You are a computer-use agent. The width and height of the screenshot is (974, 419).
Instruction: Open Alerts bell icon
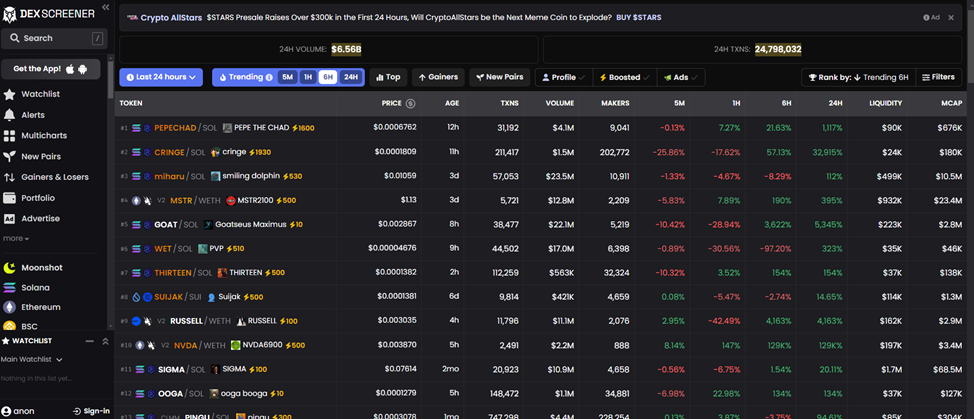point(9,115)
